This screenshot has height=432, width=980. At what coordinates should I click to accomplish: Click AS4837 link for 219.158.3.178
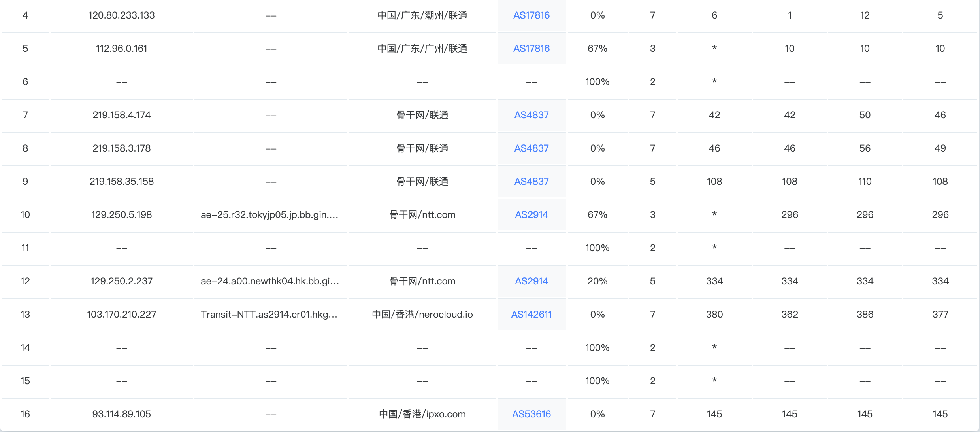click(x=531, y=148)
